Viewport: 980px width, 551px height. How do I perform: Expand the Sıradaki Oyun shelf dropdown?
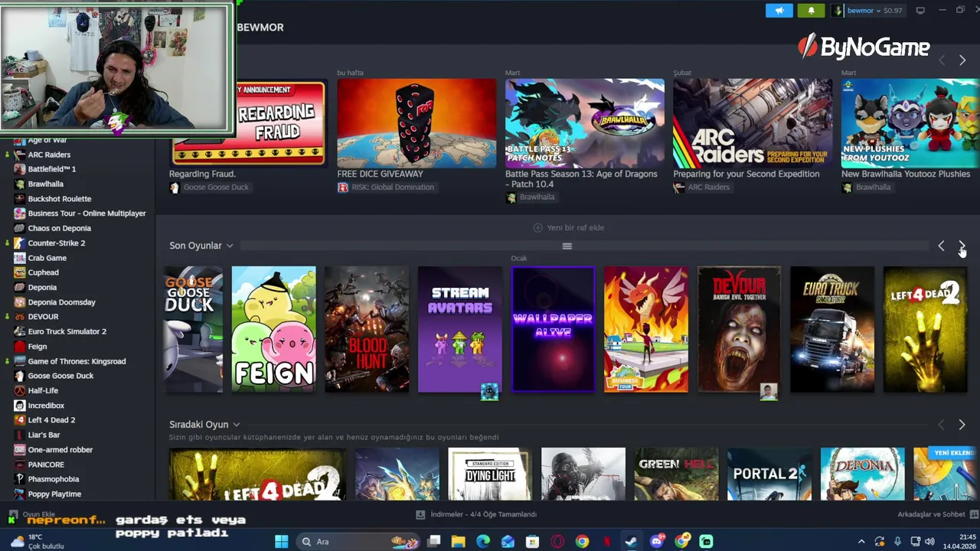[x=236, y=425]
